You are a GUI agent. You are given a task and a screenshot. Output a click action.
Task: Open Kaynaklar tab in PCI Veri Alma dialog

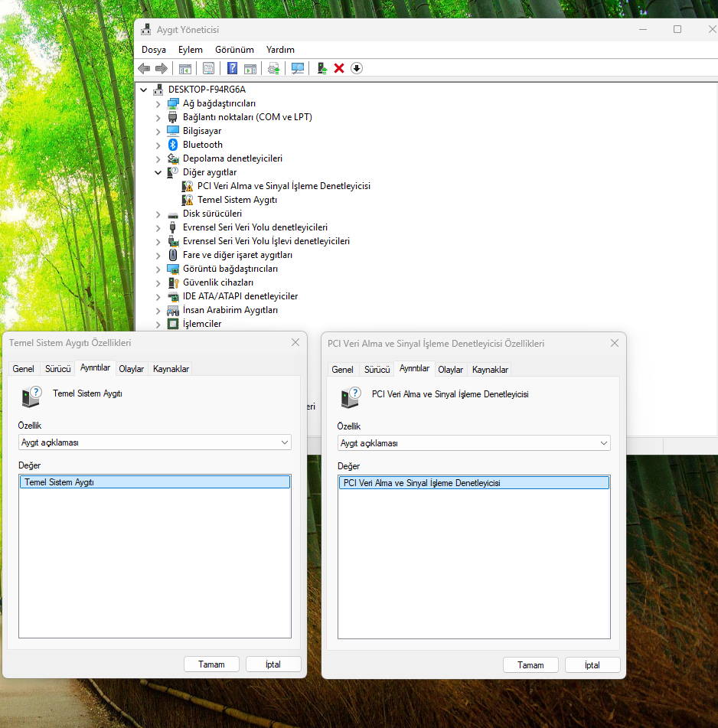tap(490, 370)
